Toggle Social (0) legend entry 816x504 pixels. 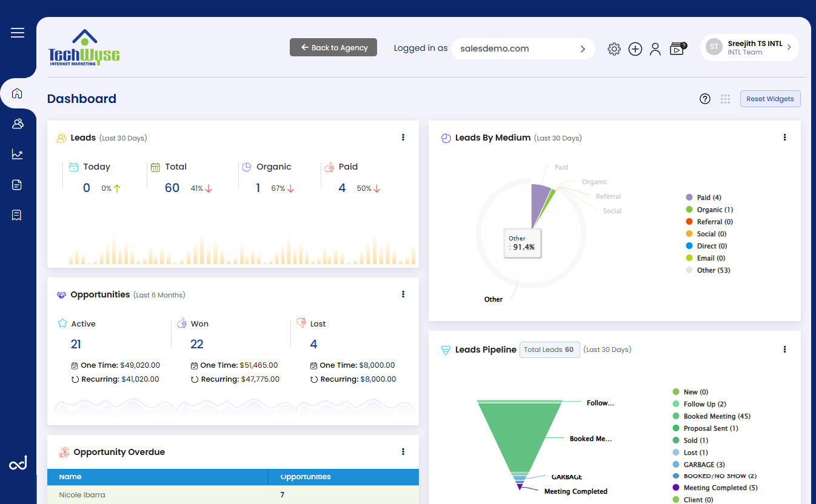pos(706,234)
